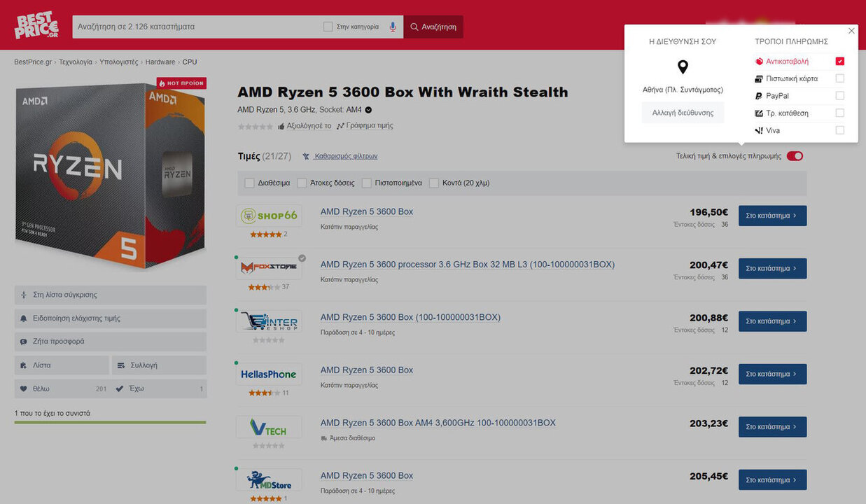Click the Αξιολόγησέ το rating link
The width and height of the screenshot is (866, 504).
pyautogui.click(x=305, y=126)
